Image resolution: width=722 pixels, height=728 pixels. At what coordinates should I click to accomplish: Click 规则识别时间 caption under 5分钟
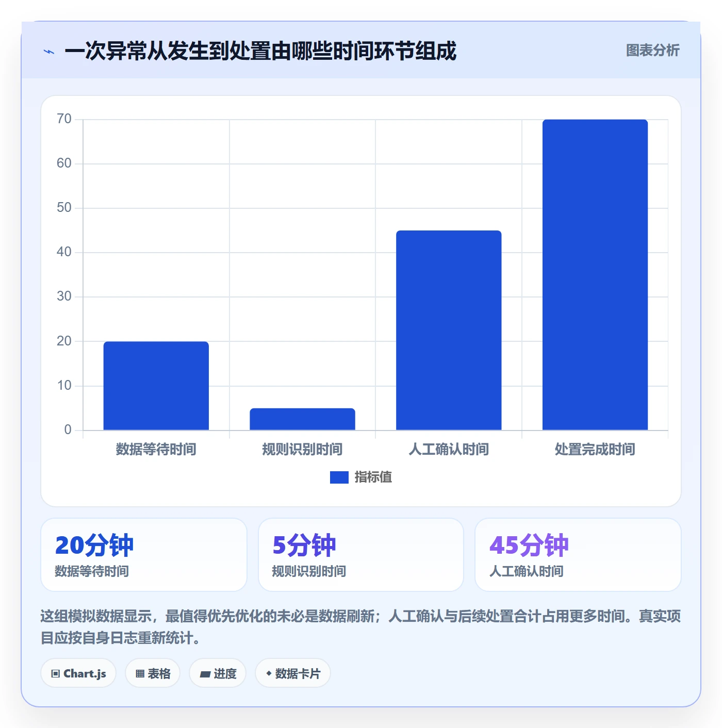click(x=309, y=571)
